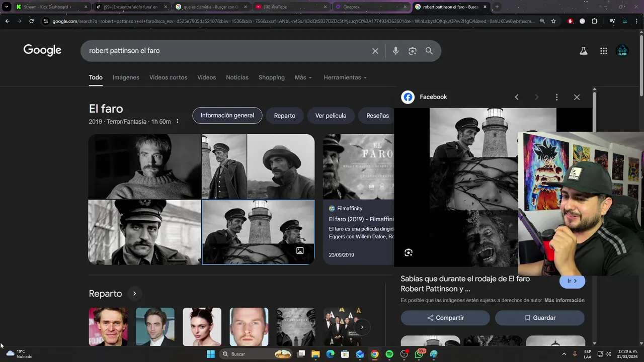Open the Google apps grid
Screen dimensions: 644x362
tap(604, 51)
